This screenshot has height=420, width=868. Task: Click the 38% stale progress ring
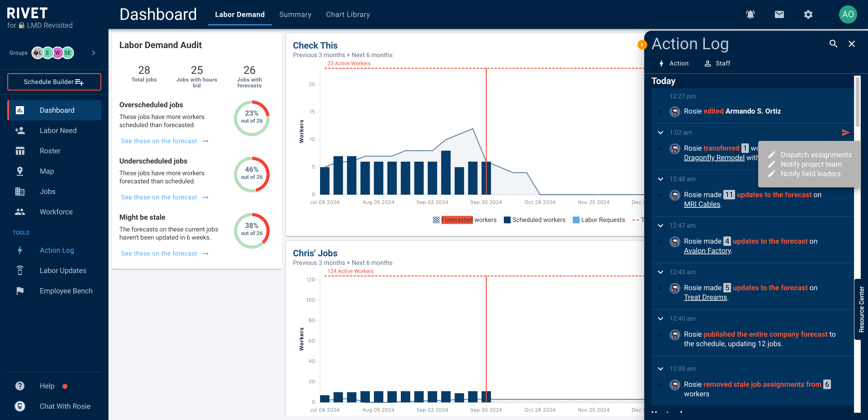point(252,231)
